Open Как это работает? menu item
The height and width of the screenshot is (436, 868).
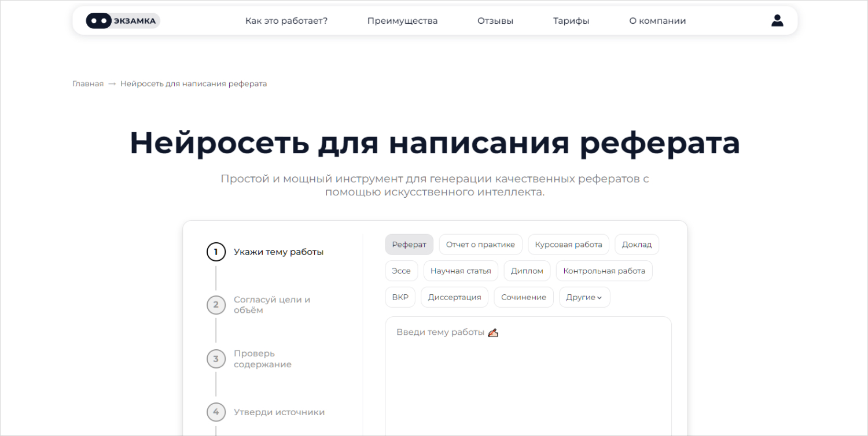tap(286, 20)
